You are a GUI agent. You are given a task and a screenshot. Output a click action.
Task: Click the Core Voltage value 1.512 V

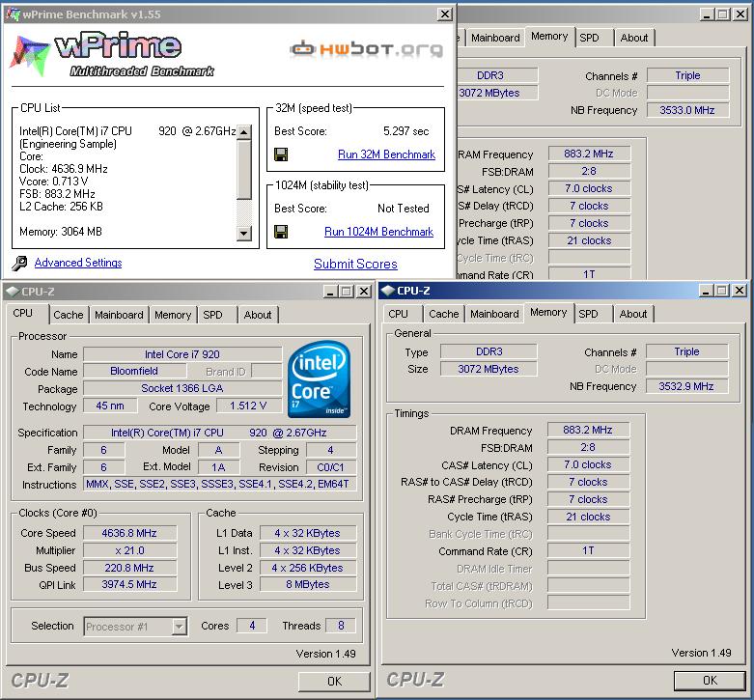pos(248,406)
